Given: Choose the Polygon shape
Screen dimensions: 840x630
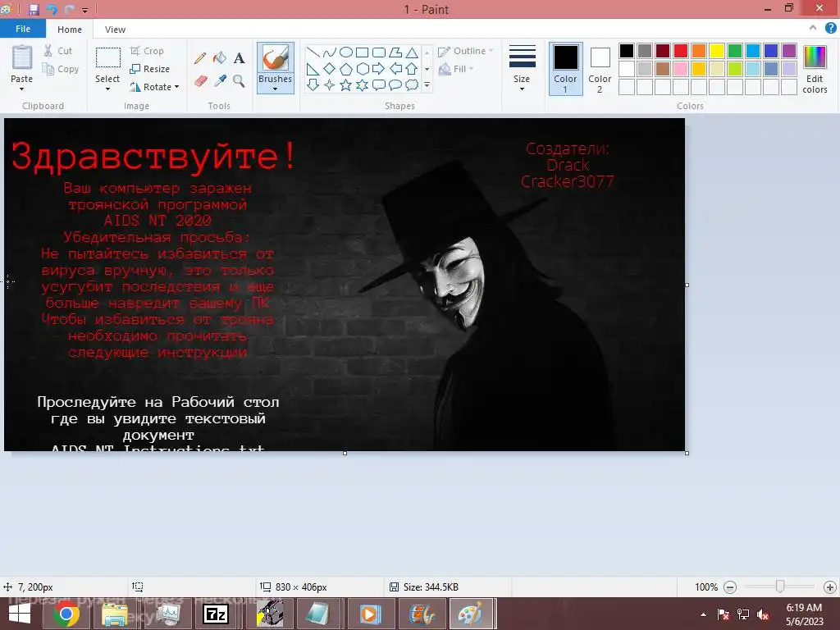Looking at the screenshot, I should tap(395, 52).
